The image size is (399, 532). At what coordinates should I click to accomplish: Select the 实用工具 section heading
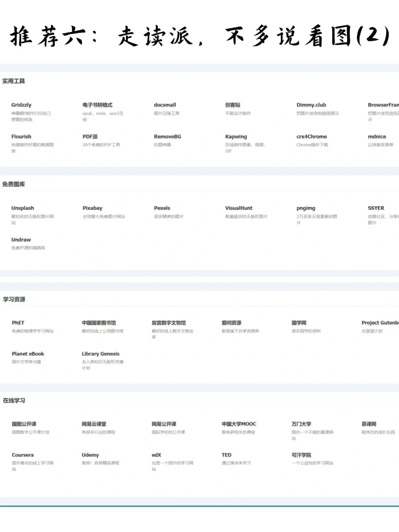pos(13,81)
